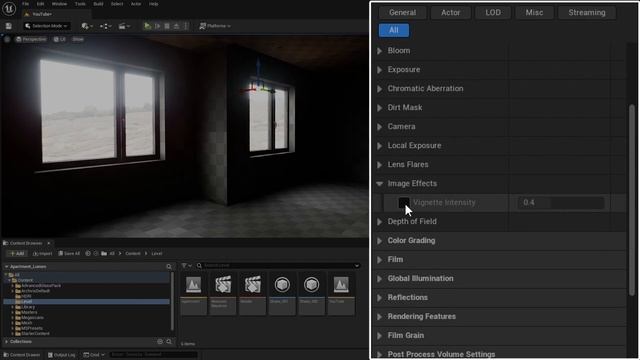The width and height of the screenshot is (640, 360).
Task: Expand the Global Illumination section
Action: (380, 278)
